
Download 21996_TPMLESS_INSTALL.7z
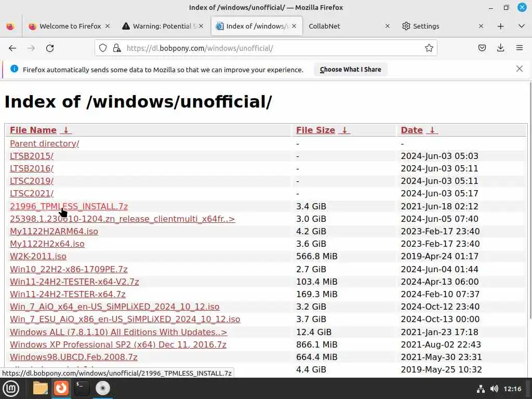pyautogui.click(x=69, y=206)
